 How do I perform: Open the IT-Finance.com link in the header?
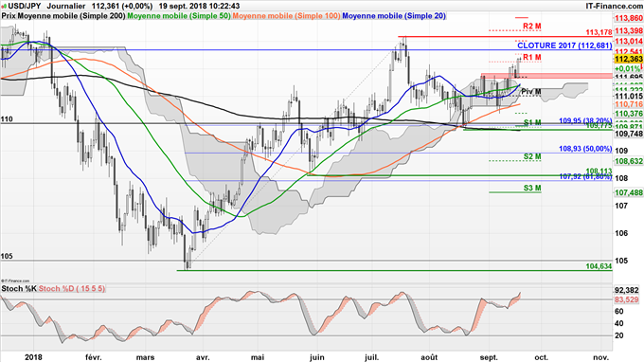click(615, 7)
